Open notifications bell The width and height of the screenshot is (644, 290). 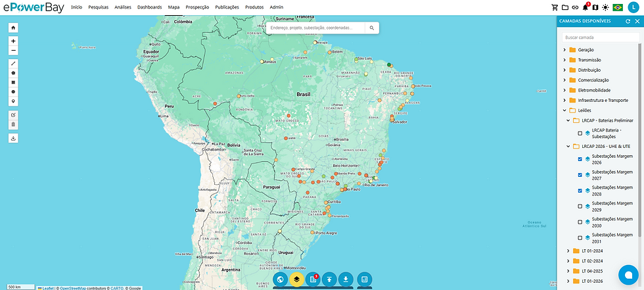586,7
